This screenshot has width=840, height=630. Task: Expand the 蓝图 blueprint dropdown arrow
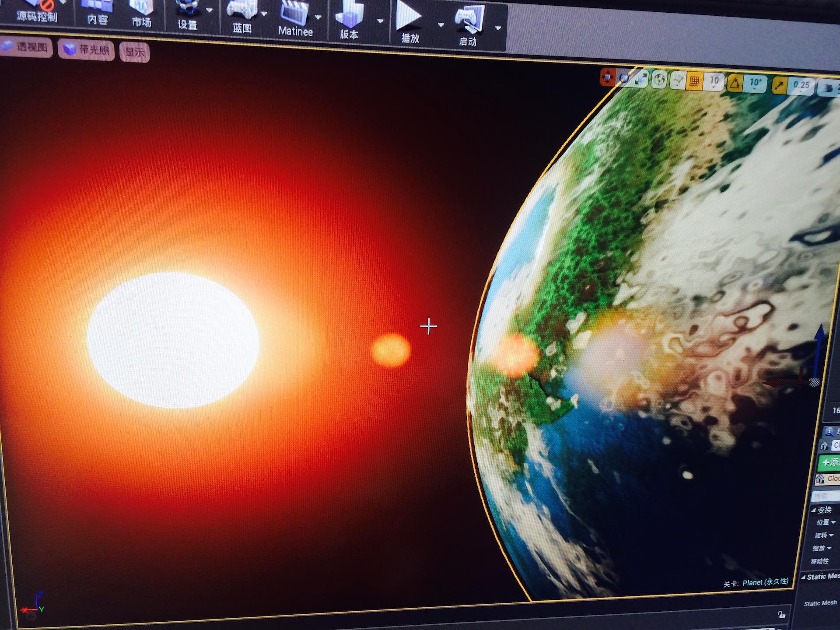point(264,14)
